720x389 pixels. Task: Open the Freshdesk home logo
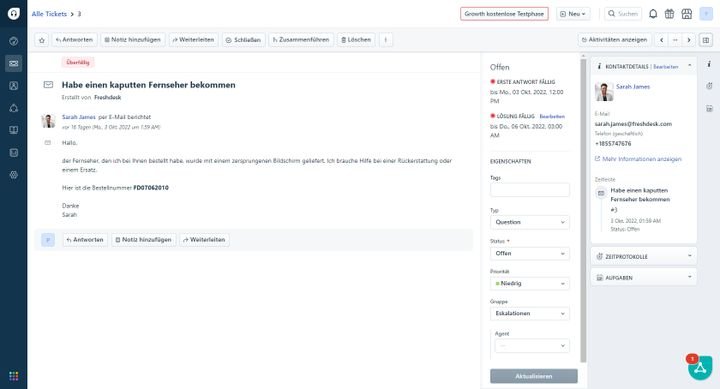coord(14,13)
